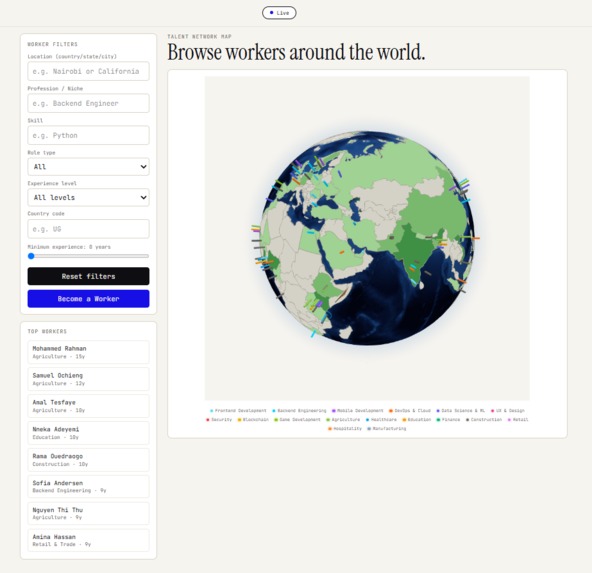Focus the Location country/state/city field
The width and height of the screenshot is (592, 573).
pyautogui.click(x=88, y=71)
